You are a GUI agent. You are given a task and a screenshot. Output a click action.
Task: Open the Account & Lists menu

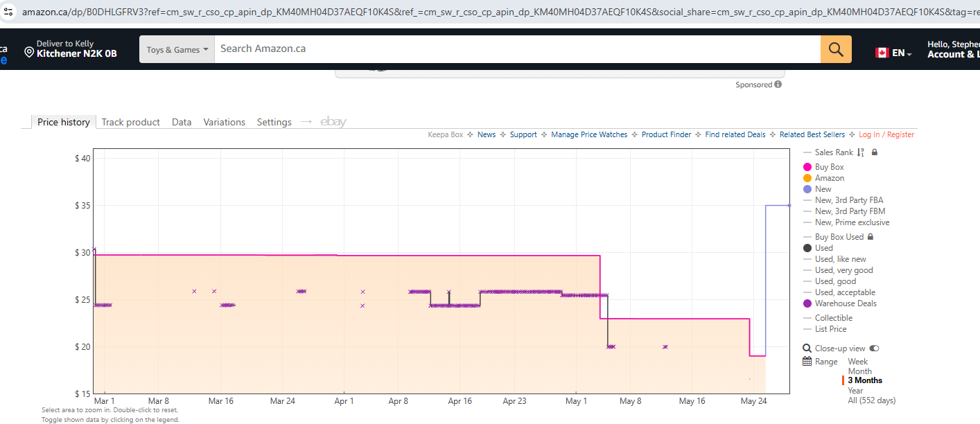954,49
